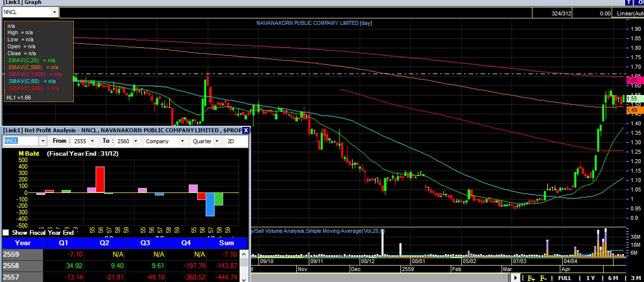The height and width of the screenshot is (282, 644).
Task: Click the Buy/Sell Volume Analysis label
Action: 276,231
